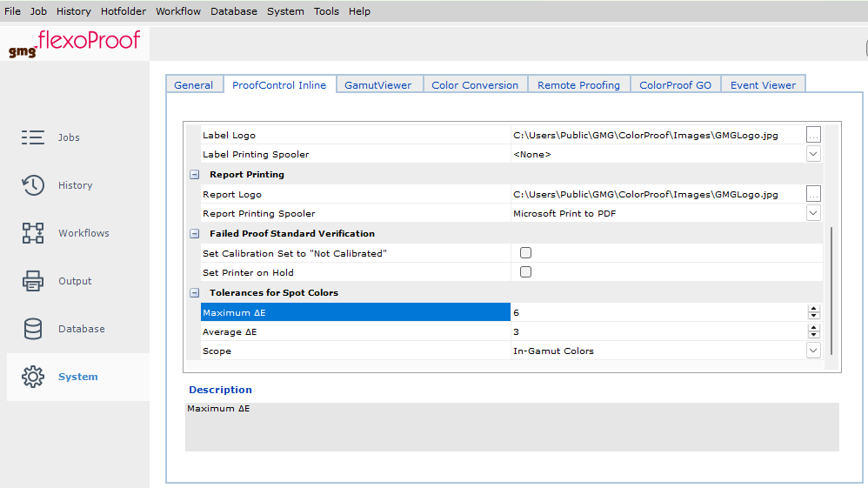Viewport: 868px width, 488px height.
Task: Enable Set Printer on Hold checkbox
Action: click(x=525, y=272)
